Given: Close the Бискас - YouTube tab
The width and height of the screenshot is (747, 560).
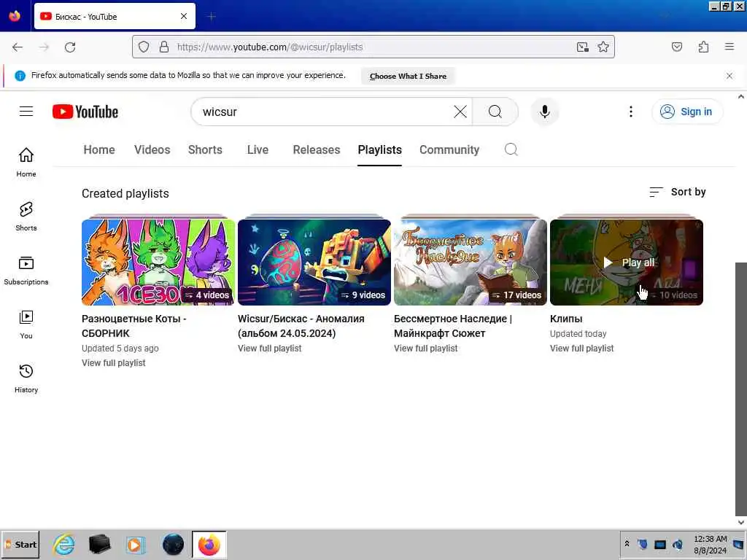Looking at the screenshot, I should 184,16.
